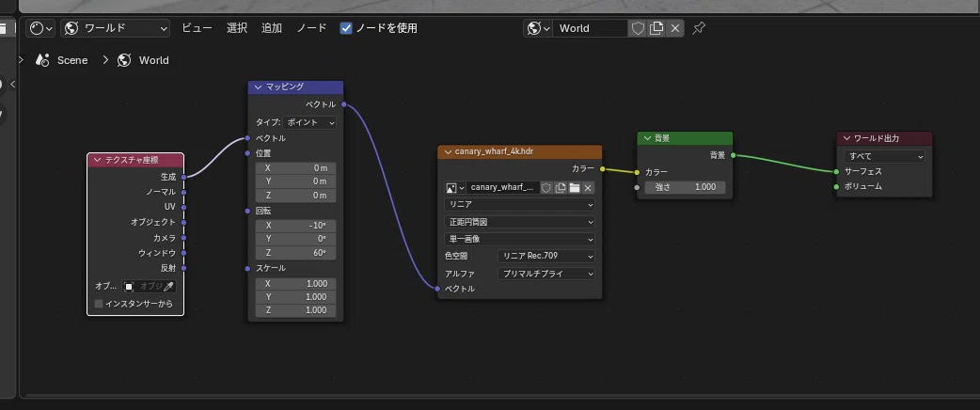
Task: Click the ノーマル output socket
Action: pyautogui.click(x=183, y=192)
